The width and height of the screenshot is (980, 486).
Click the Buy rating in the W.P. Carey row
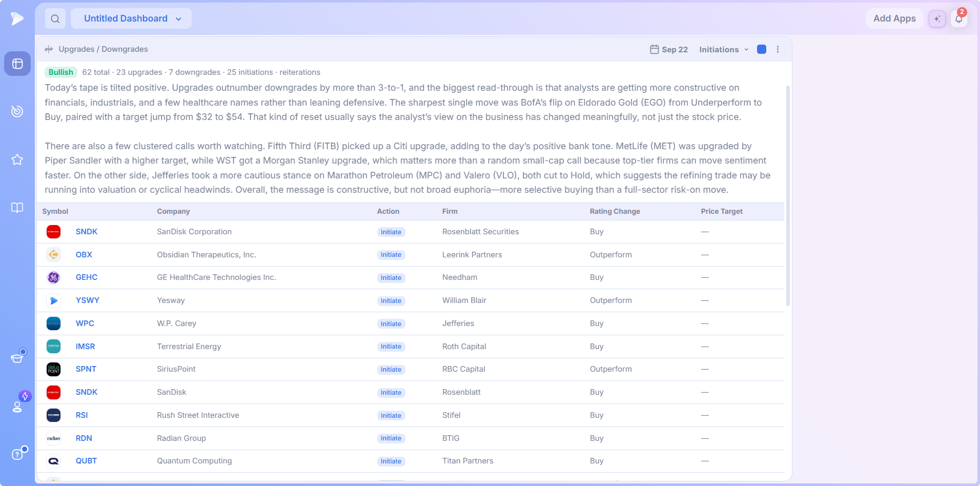597,323
